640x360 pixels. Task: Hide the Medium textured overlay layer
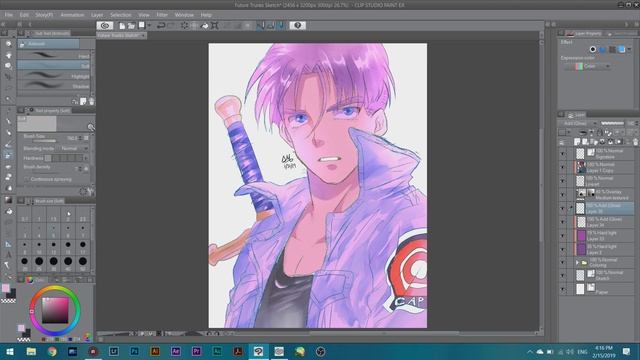pyautogui.click(x=563, y=194)
